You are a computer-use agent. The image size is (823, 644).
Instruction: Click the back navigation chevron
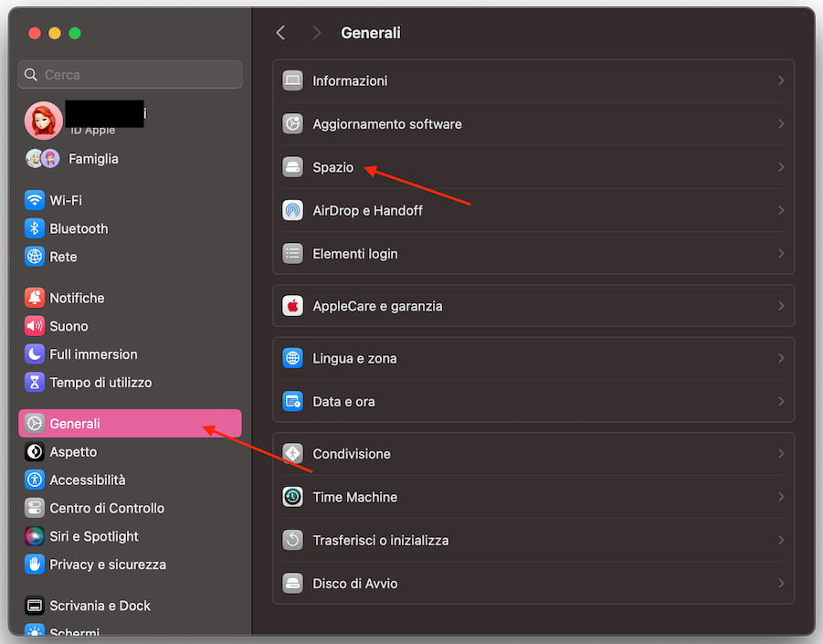pyautogui.click(x=280, y=32)
